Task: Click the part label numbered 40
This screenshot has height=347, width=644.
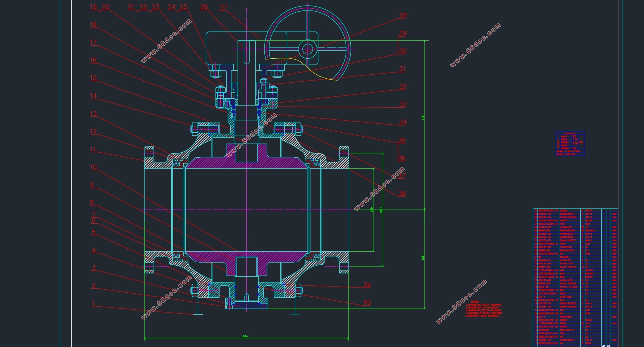Action: [367, 302]
